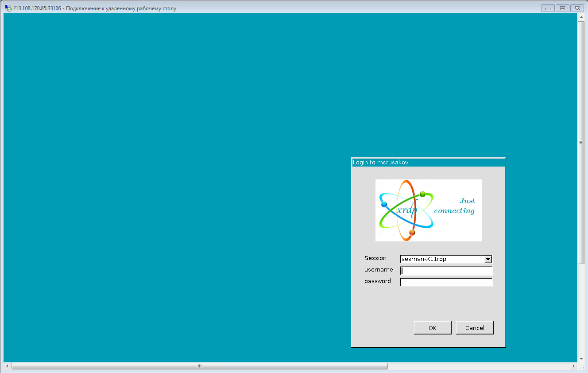588x373 pixels.
Task: Select the sesman-X11rdp session combo box
Action: tap(446, 260)
